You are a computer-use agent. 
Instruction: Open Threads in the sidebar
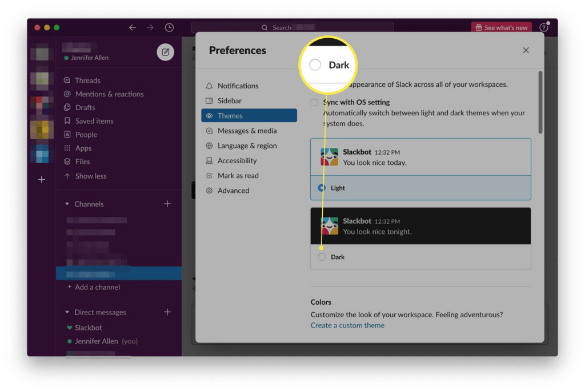click(87, 80)
